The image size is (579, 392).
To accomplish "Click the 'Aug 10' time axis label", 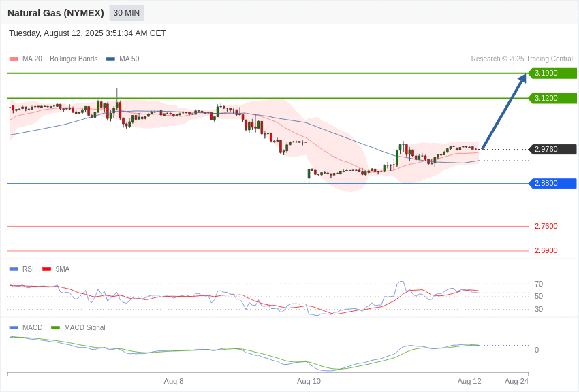I will click(x=309, y=381).
